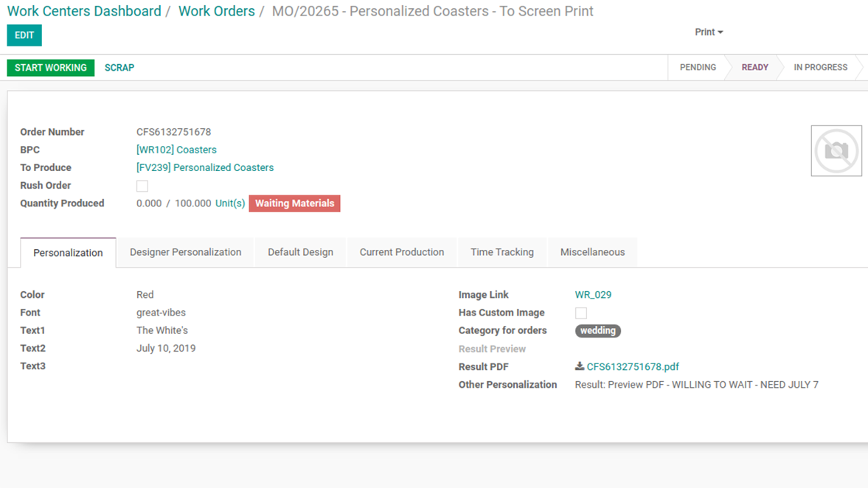868x488 pixels.
Task: Toggle the Has Custom Image checkbox
Action: point(581,313)
